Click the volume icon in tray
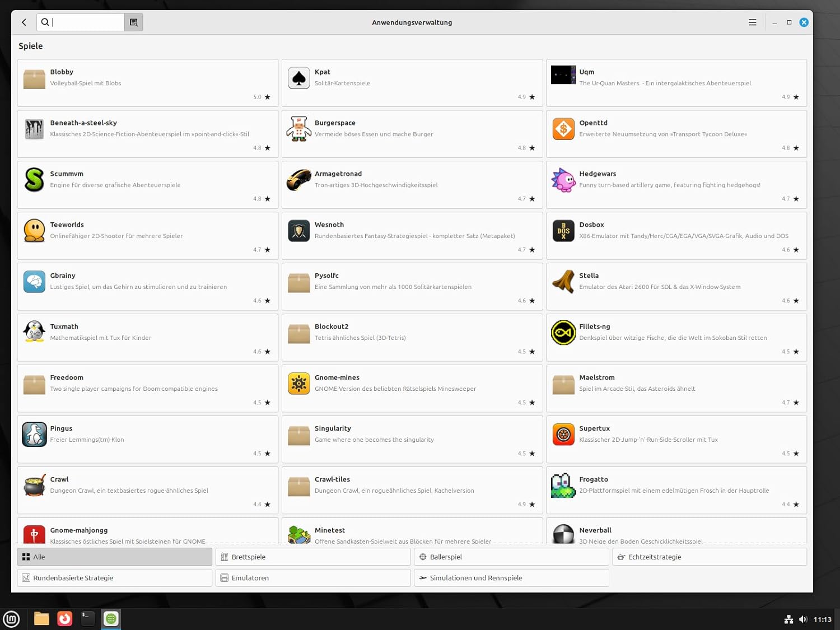Screen dimensions: 840x630 pyautogui.click(x=803, y=619)
